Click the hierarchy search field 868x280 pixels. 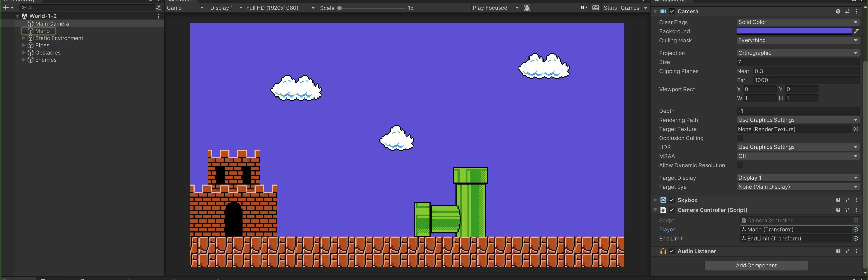coord(87,8)
